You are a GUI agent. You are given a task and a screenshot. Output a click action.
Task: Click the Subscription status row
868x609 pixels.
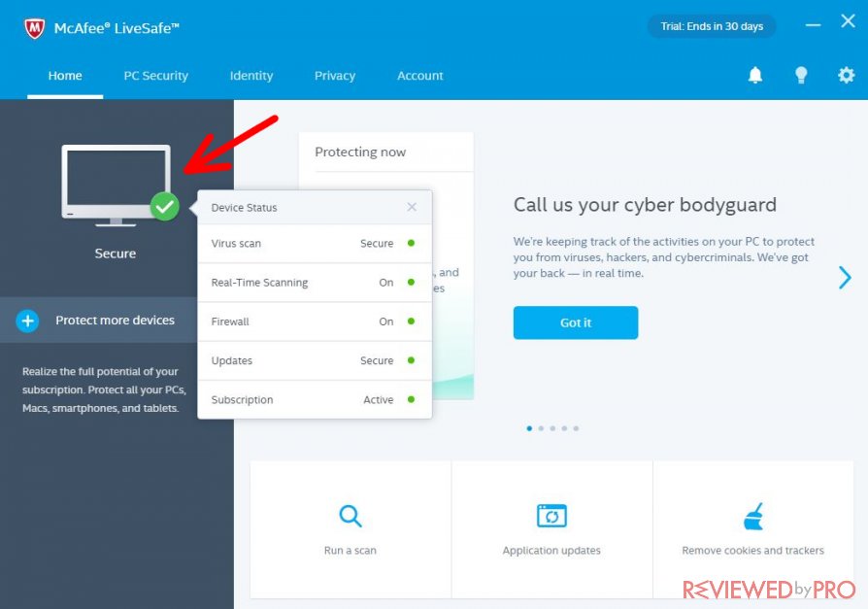315,400
